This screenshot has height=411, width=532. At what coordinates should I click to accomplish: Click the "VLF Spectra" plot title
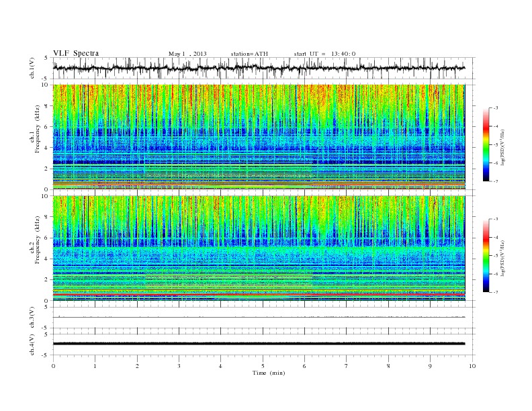coord(76,53)
